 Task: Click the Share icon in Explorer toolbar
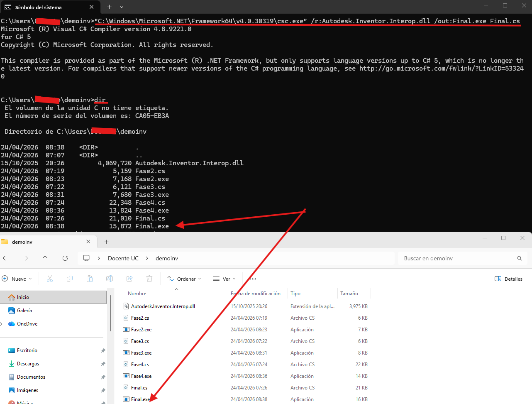click(x=129, y=279)
